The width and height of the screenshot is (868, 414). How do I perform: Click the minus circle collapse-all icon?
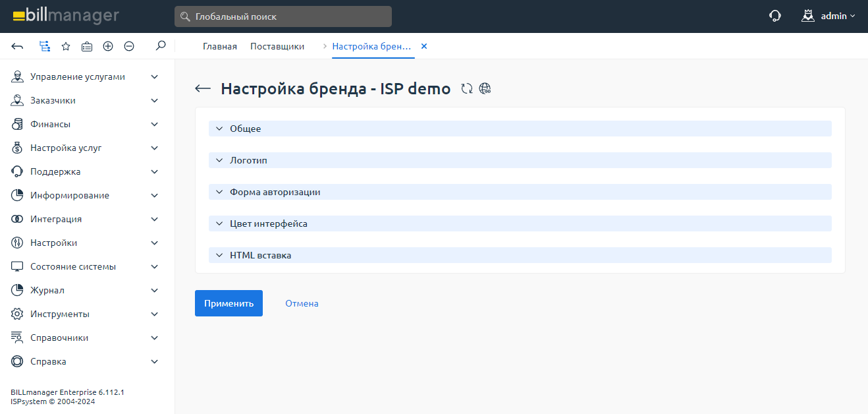coord(129,46)
